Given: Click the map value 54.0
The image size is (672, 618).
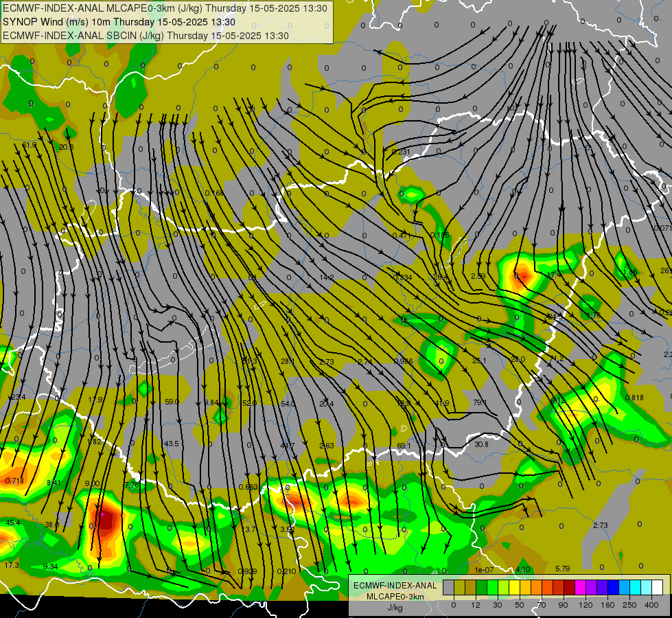Looking at the screenshot, I should tap(288, 404).
